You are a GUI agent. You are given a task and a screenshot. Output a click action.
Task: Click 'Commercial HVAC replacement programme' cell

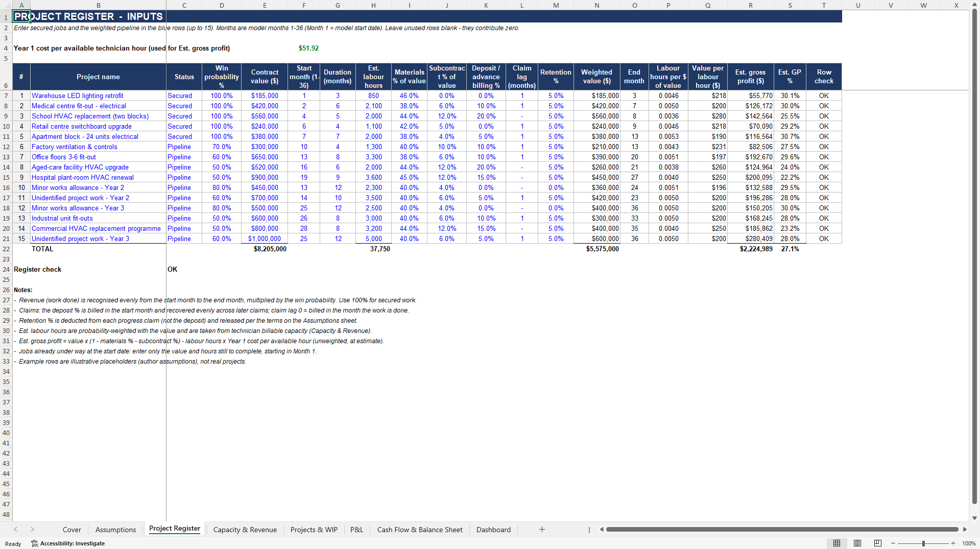pos(98,228)
